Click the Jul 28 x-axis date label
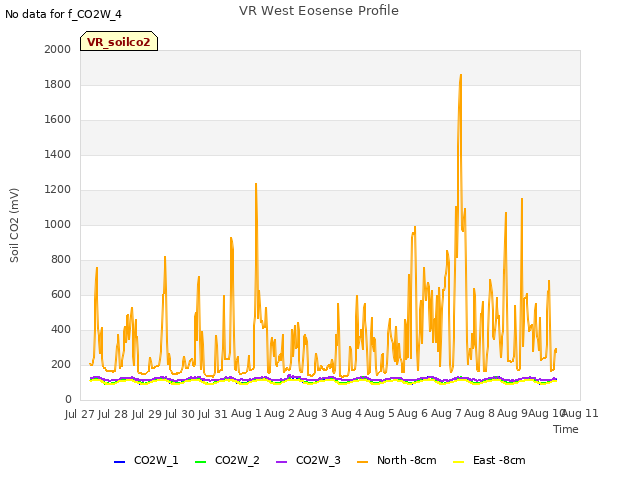Screen dimensions: 640x480 click(x=113, y=414)
